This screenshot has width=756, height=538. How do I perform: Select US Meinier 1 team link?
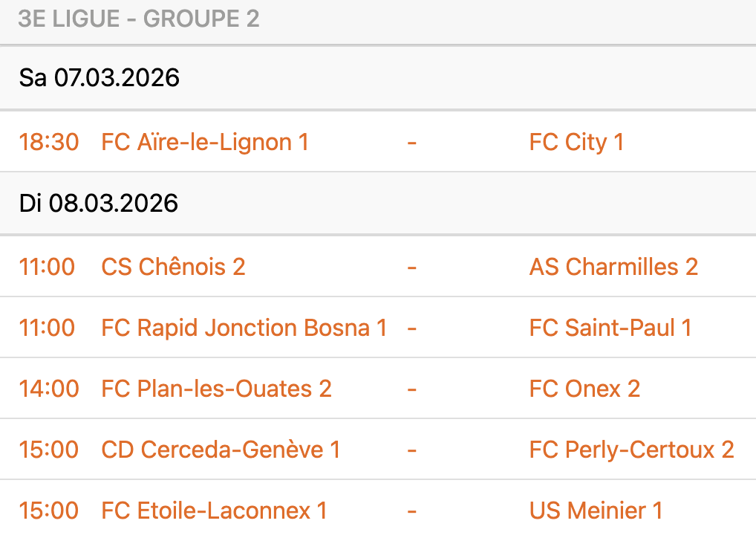tap(596, 511)
